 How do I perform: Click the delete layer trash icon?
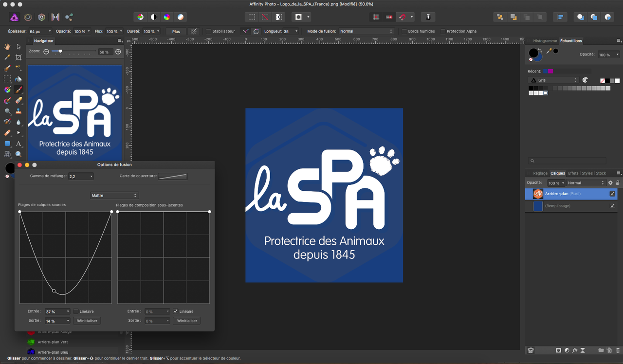pos(618,350)
